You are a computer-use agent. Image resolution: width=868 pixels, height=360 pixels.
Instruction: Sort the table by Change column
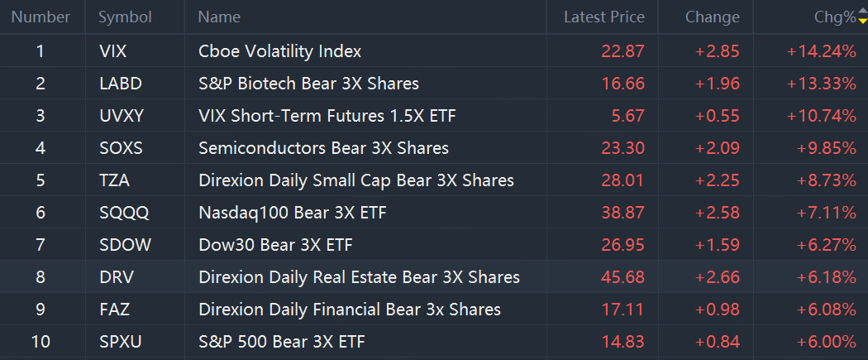tap(712, 17)
